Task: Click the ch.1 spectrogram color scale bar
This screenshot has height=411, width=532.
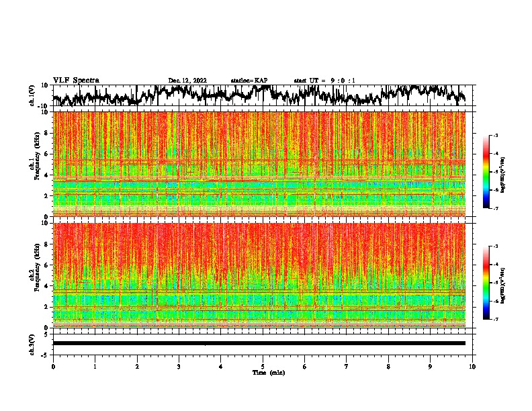Action: pos(486,172)
